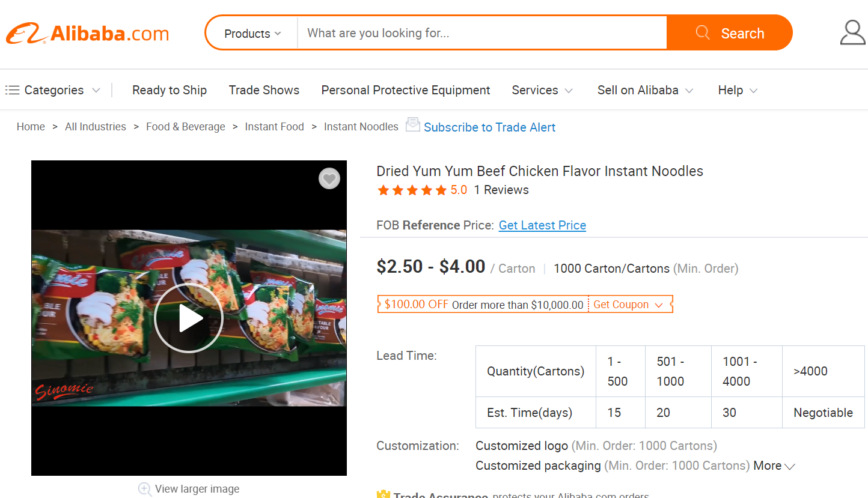This screenshot has width=868, height=498.
Task: Open the Categories hamburger menu icon
Action: (12, 90)
